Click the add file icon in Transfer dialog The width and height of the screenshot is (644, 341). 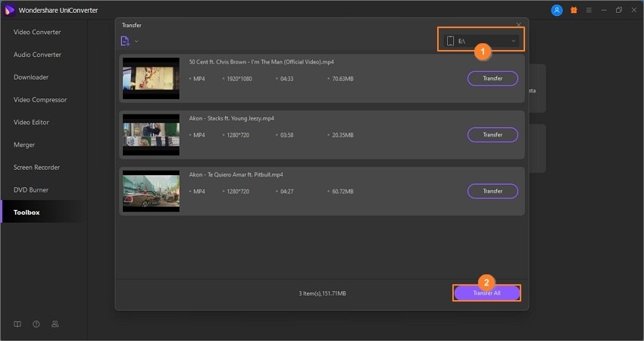(125, 41)
